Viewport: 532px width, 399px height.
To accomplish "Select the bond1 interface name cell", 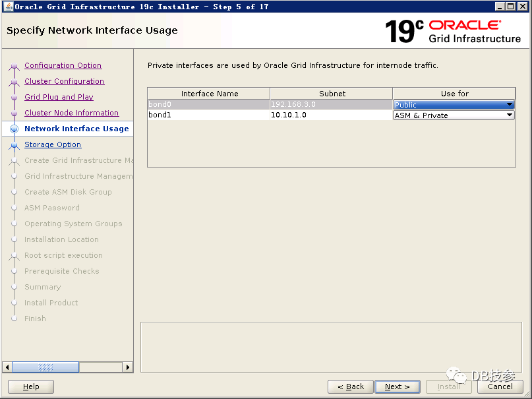I will (x=209, y=115).
